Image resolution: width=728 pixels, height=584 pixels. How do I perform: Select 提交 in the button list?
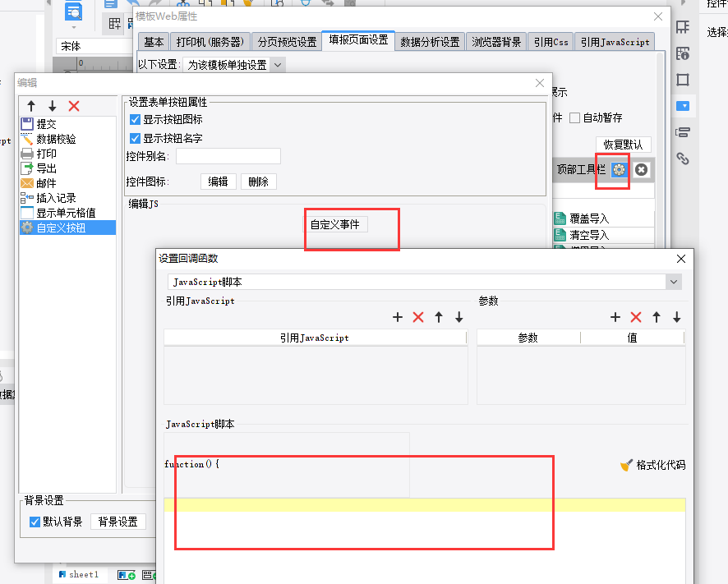point(67,124)
